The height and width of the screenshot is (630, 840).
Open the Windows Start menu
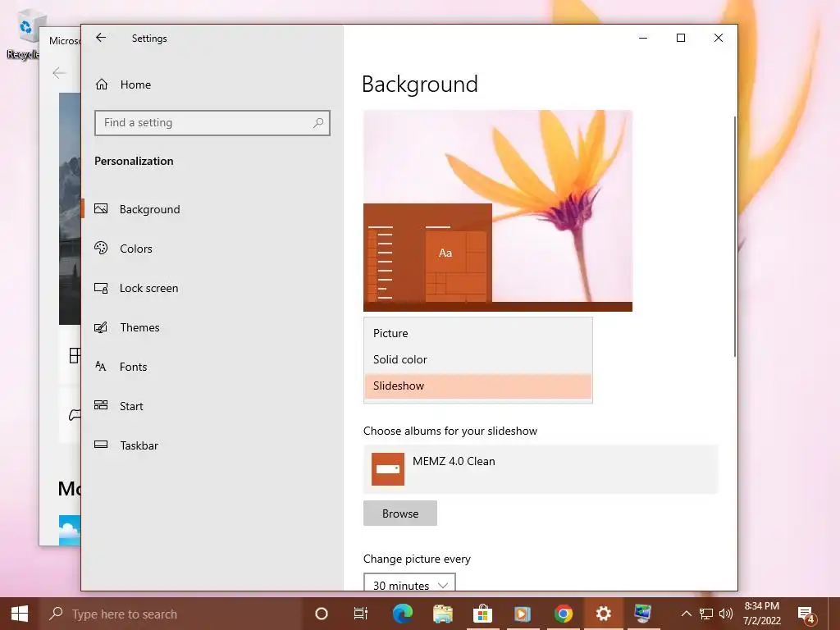pyautogui.click(x=20, y=614)
